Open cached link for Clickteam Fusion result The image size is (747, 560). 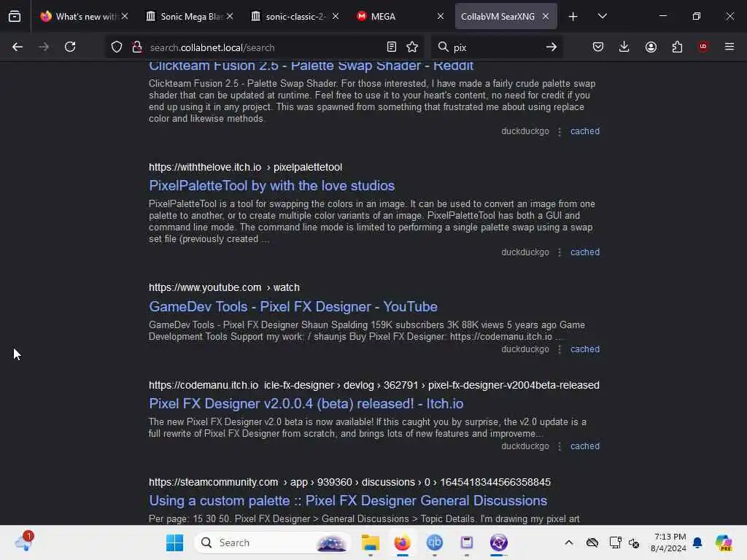point(585,131)
